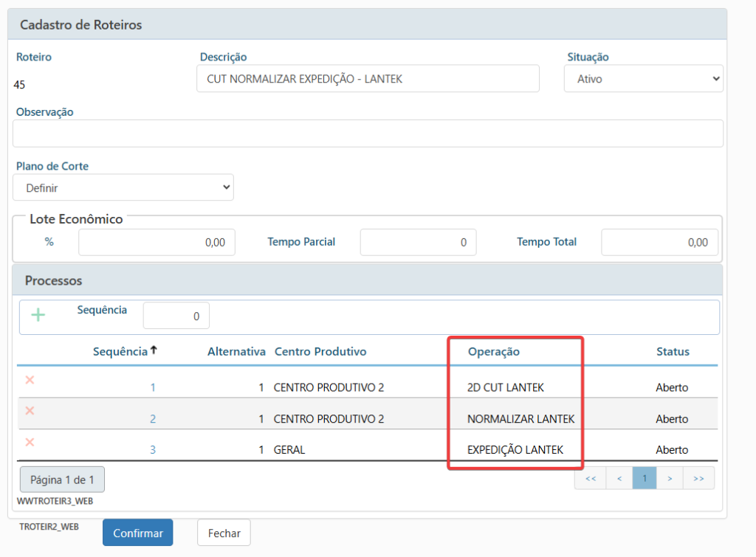Screen dimensions: 756x557
Task: Focus the Tempo Parcial input
Action: tap(418, 242)
